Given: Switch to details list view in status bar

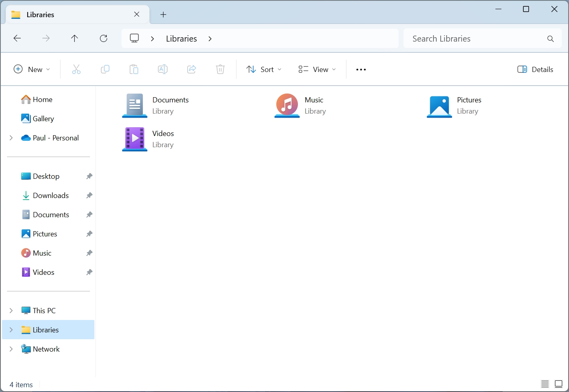Looking at the screenshot, I should click(545, 384).
